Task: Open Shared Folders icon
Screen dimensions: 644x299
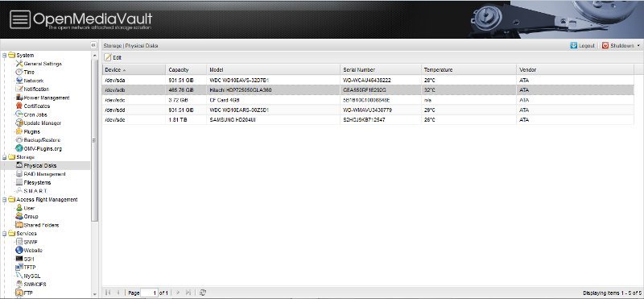Action: pos(19,225)
